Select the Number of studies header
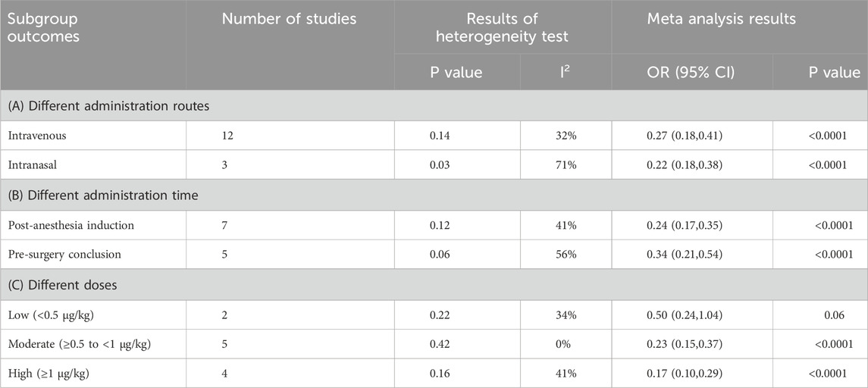The height and width of the screenshot is (388, 868). tap(289, 20)
